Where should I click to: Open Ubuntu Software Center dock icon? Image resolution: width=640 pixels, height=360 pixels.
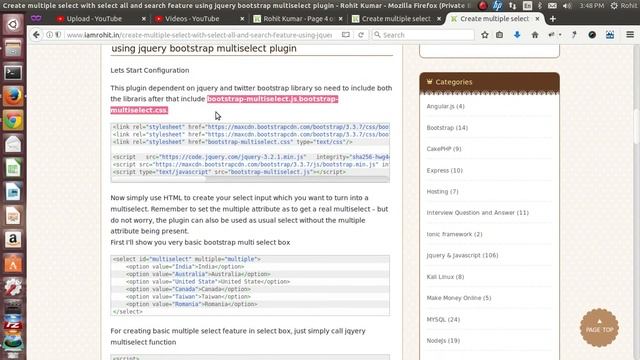click(13, 264)
